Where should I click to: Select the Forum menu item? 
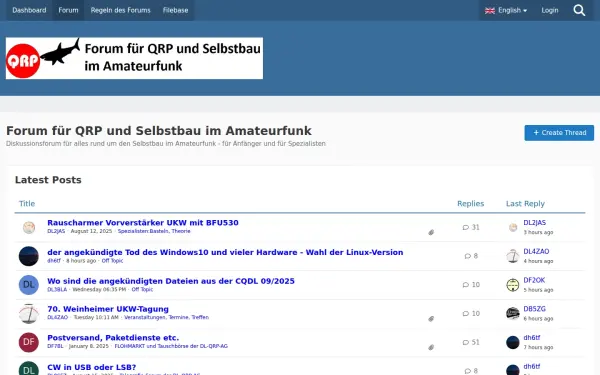(68, 10)
